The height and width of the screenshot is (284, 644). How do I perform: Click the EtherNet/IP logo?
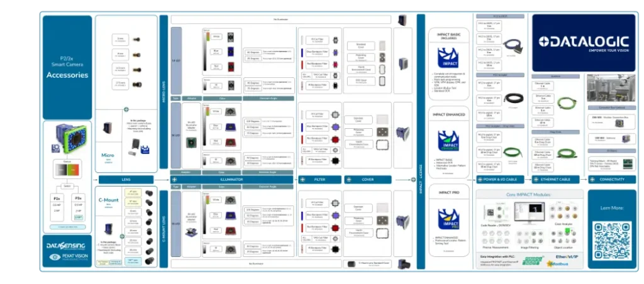[x=567, y=258]
